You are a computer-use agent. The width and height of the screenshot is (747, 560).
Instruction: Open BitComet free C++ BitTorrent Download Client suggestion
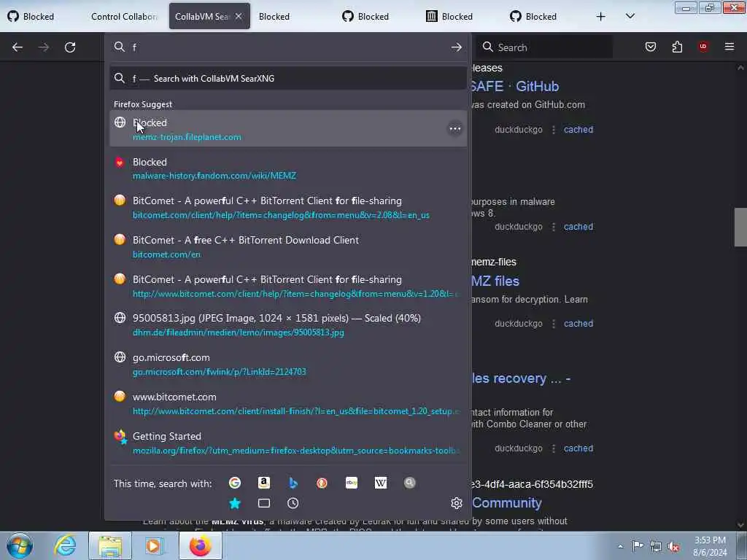[x=288, y=246]
